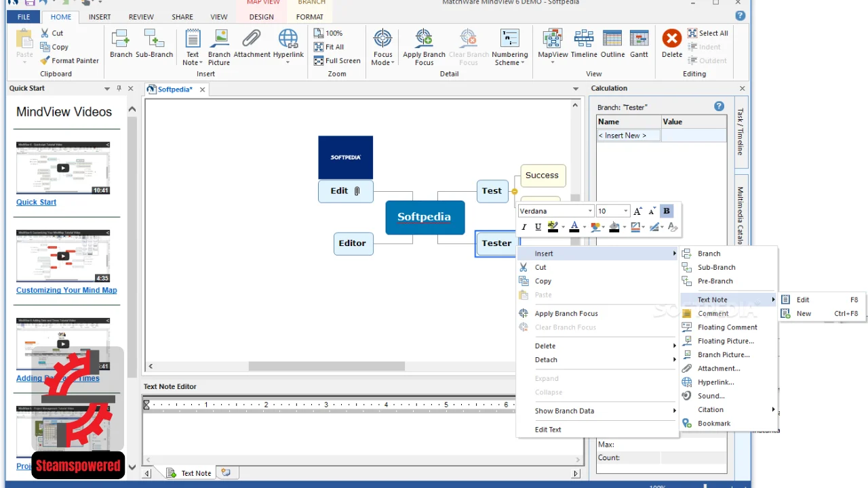Image resolution: width=868 pixels, height=488 pixels.
Task: Switch to Timeline view
Action: pos(584,43)
